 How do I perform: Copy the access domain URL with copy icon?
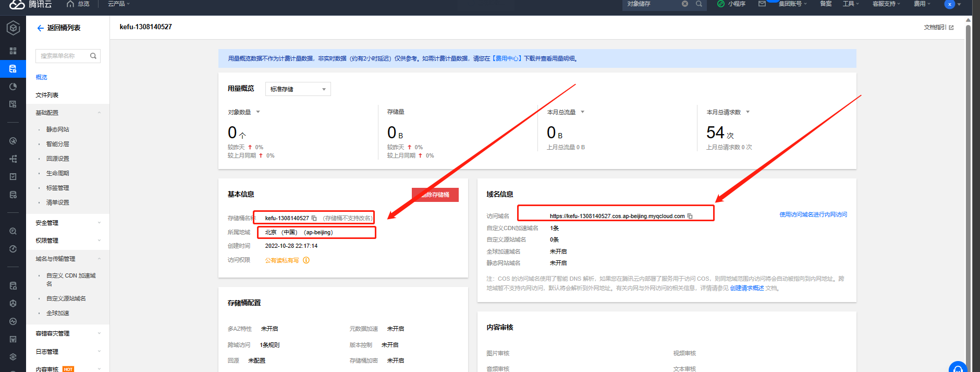690,216
